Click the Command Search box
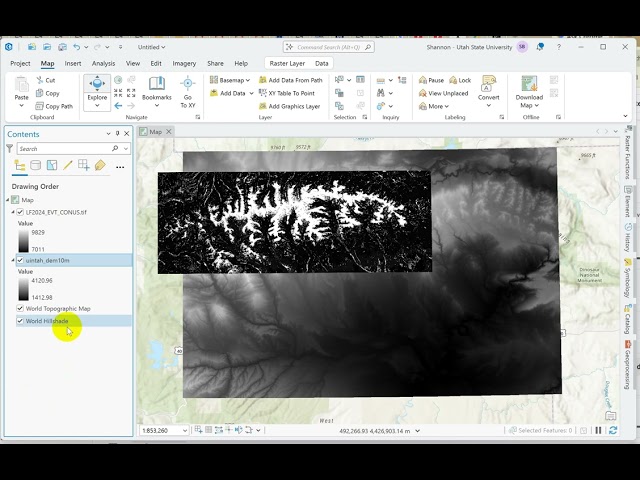The width and height of the screenshot is (640, 480). coord(329,47)
